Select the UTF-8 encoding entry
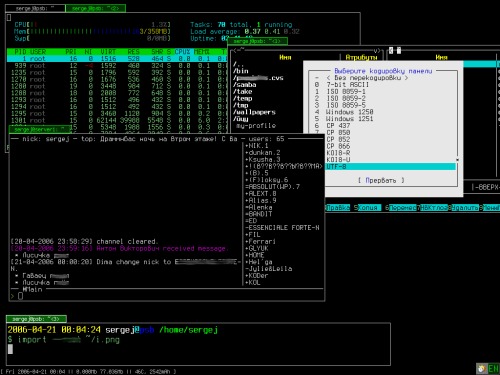 pyautogui.click(x=390, y=167)
